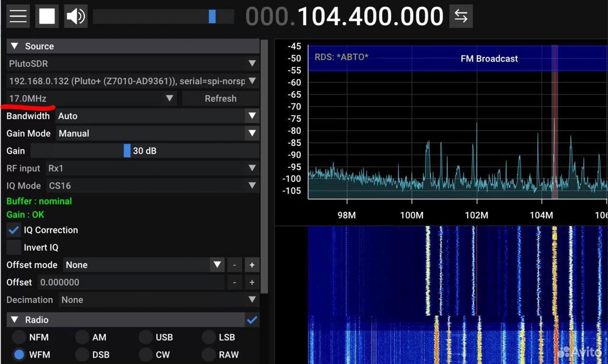Open the Gain Mode Manual dropdown

pyautogui.click(x=157, y=133)
